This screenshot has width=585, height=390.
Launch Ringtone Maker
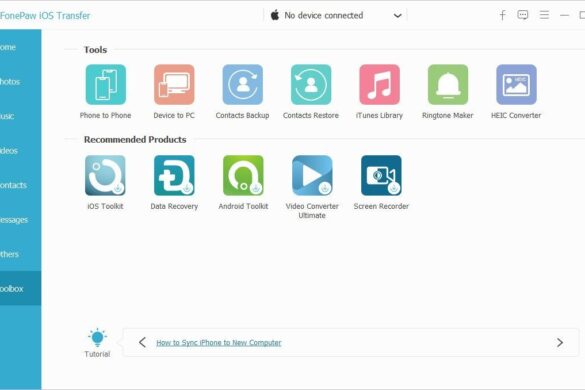click(x=448, y=85)
